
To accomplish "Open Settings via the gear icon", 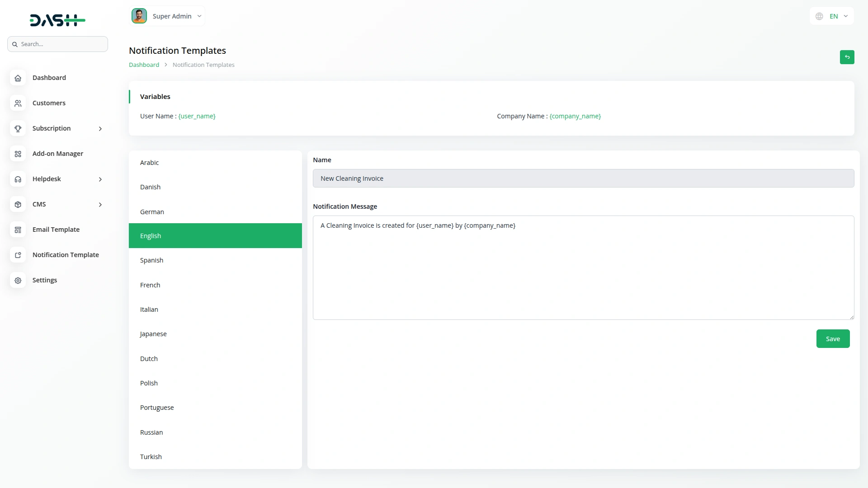I will [18, 280].
